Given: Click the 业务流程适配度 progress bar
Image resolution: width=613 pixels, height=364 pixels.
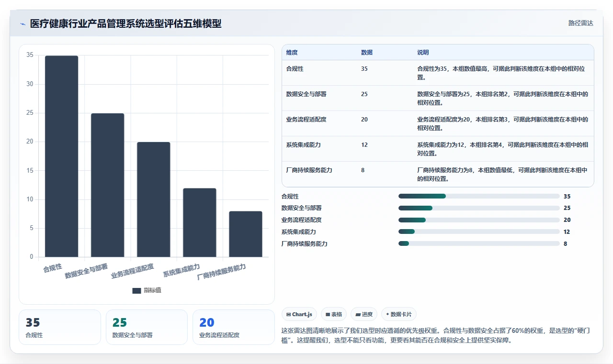Looking at the screenshot, I should point(479,220).
